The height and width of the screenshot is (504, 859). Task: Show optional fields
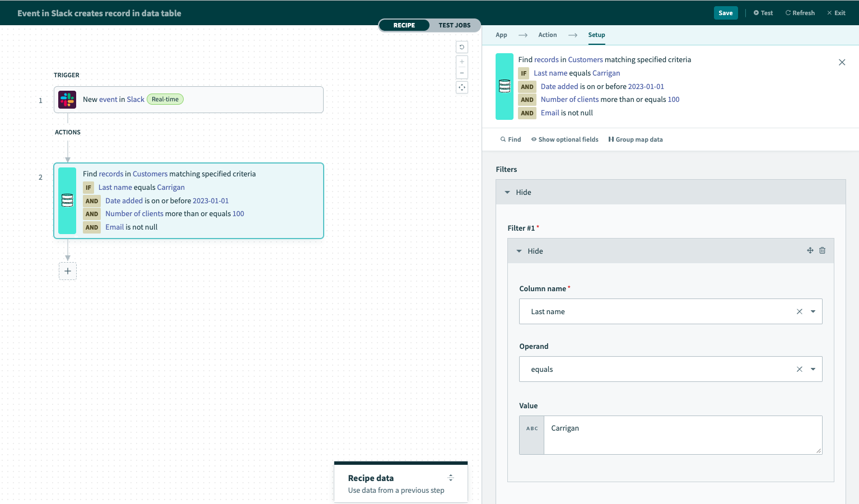click(x=564, y=139)
